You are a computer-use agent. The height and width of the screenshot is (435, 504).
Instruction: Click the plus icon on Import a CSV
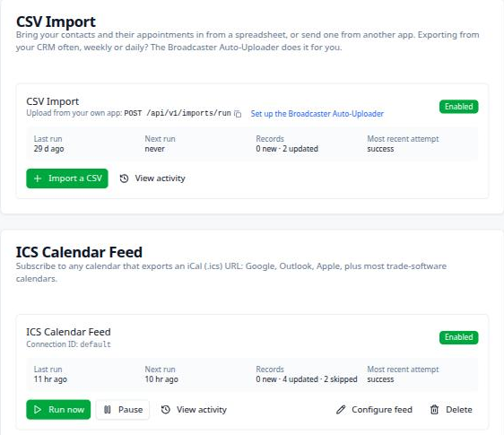tap(38, 178)
